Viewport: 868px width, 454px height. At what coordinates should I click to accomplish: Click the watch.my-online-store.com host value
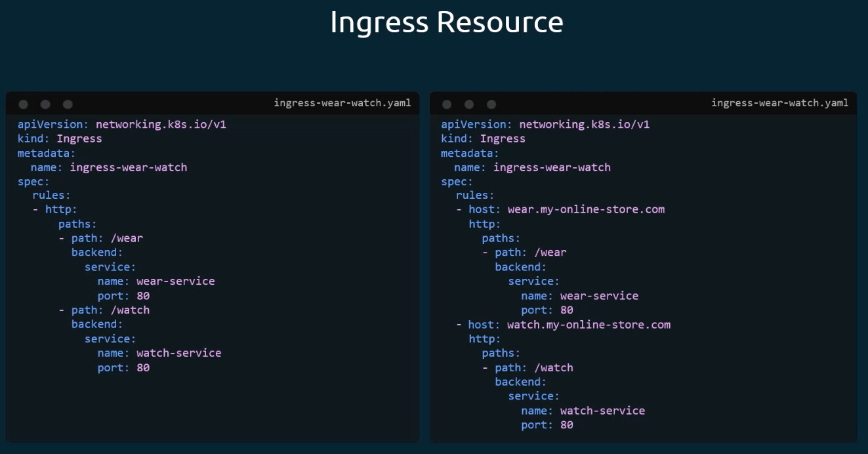(589, 325)
